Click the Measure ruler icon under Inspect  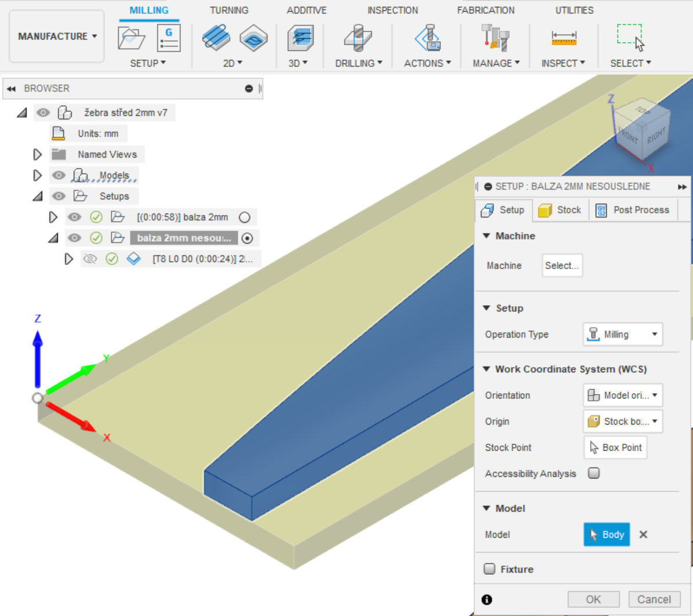pos(563,38)
